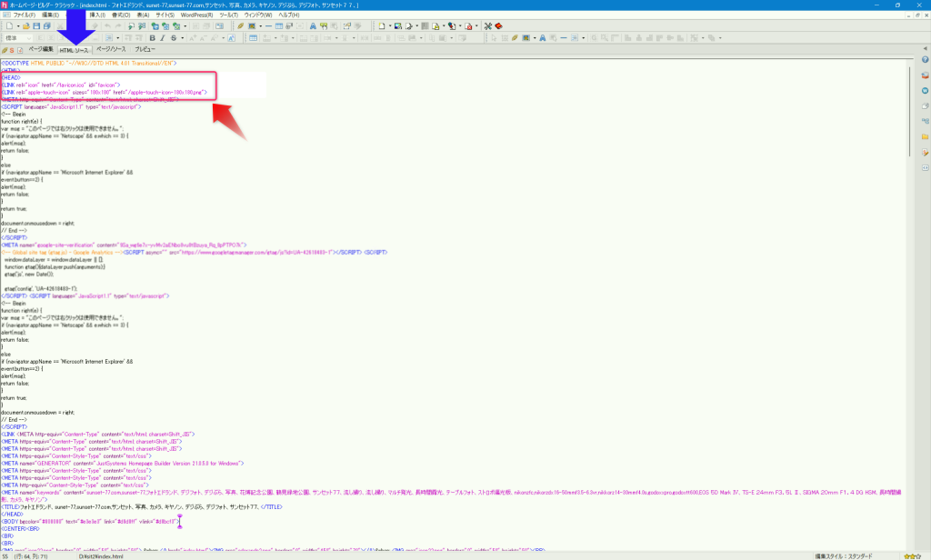This screenshot has width=931, height=560.
Task: Click the blue question mark help icon
Action: (x=925, y=60)
